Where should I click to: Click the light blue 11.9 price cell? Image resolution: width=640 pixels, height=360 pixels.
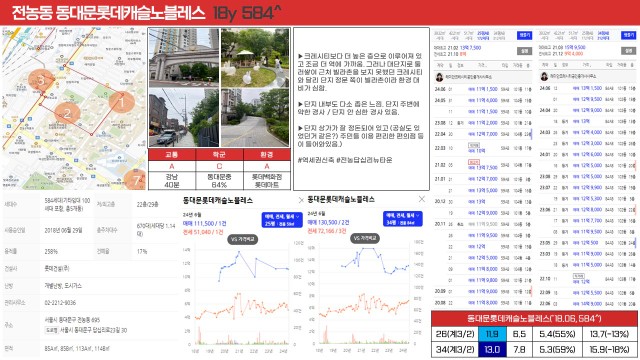tap(492, 334)
